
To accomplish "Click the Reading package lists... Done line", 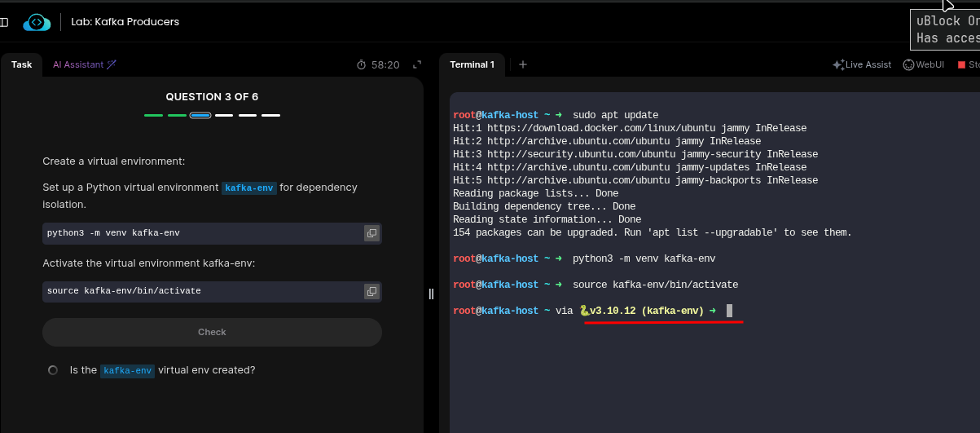I will tap(535, 193).
